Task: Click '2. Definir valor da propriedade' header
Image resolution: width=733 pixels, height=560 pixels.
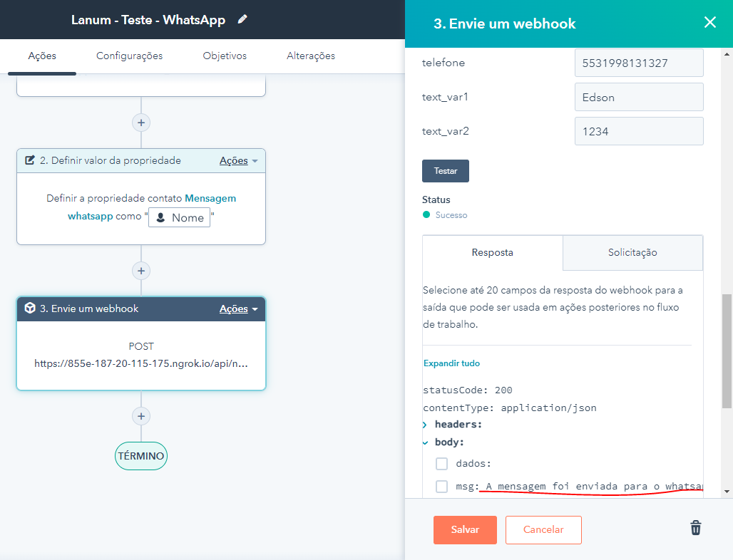Action: [141, 161]
